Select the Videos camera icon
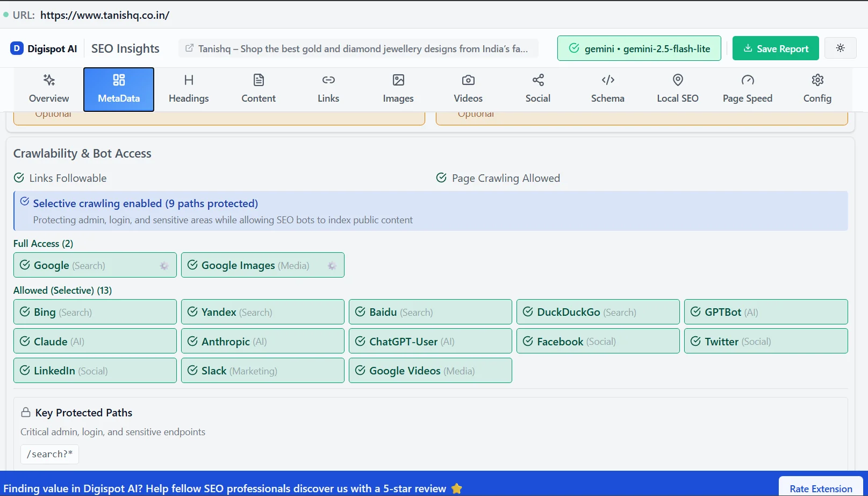Viewport: 868px width, 496px height. [x=468, y=89]
